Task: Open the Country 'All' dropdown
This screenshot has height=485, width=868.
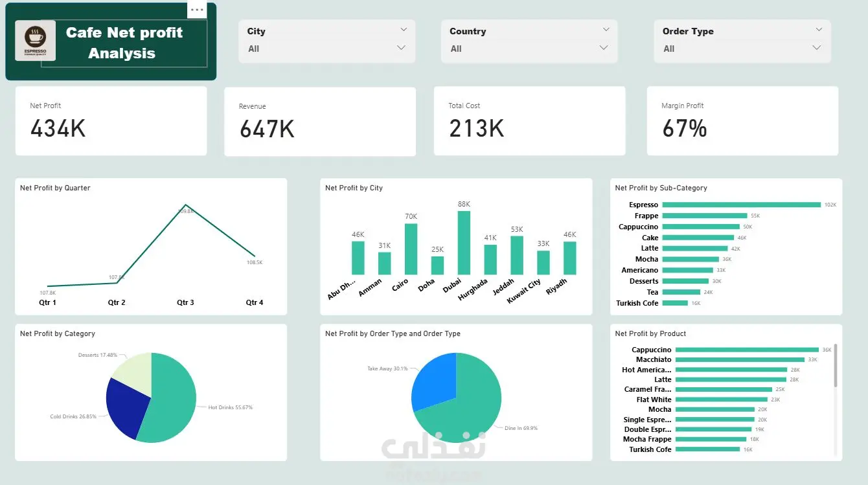Action: [x=530, y=49]
